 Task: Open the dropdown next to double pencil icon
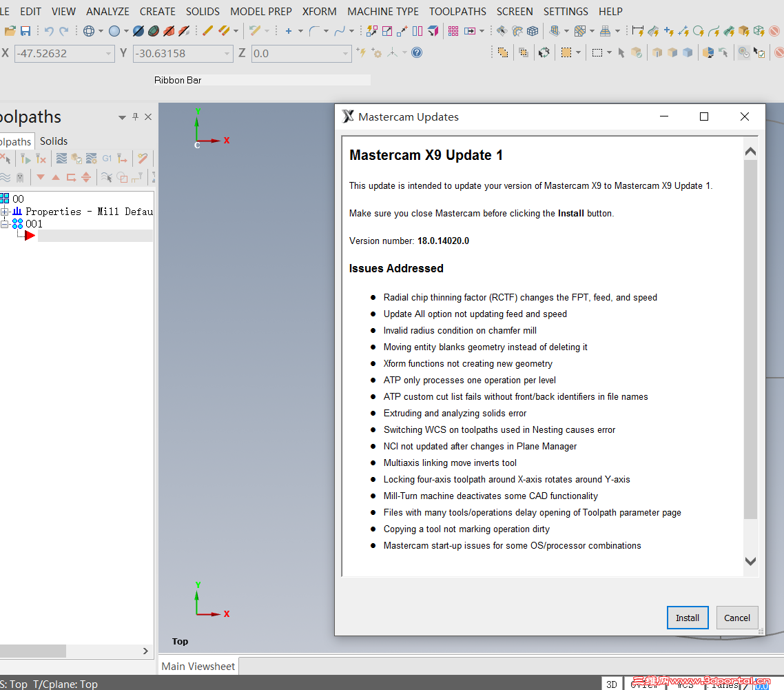236,31
